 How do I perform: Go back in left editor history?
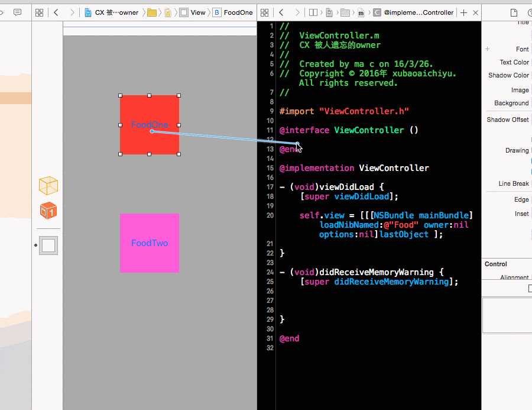coord(56,12)
